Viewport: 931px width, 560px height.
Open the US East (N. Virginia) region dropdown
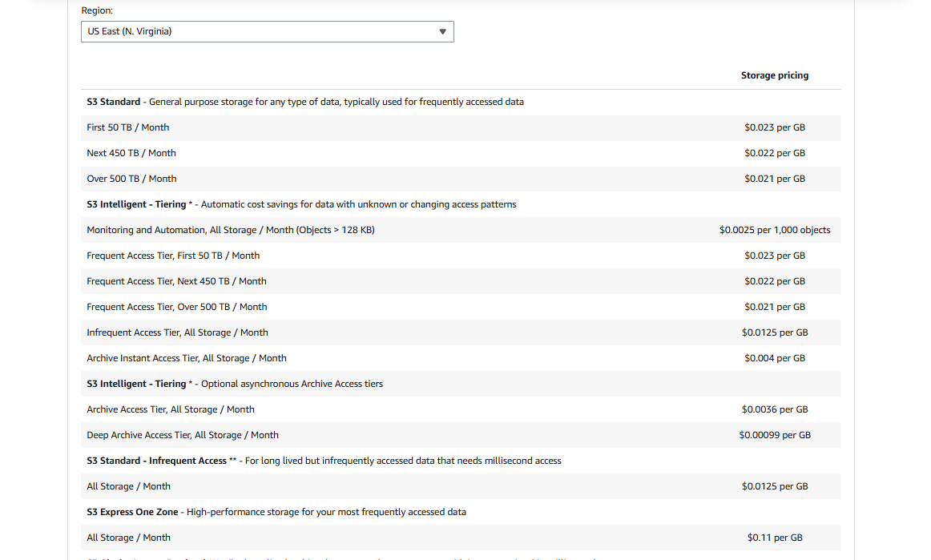point(267,31)
